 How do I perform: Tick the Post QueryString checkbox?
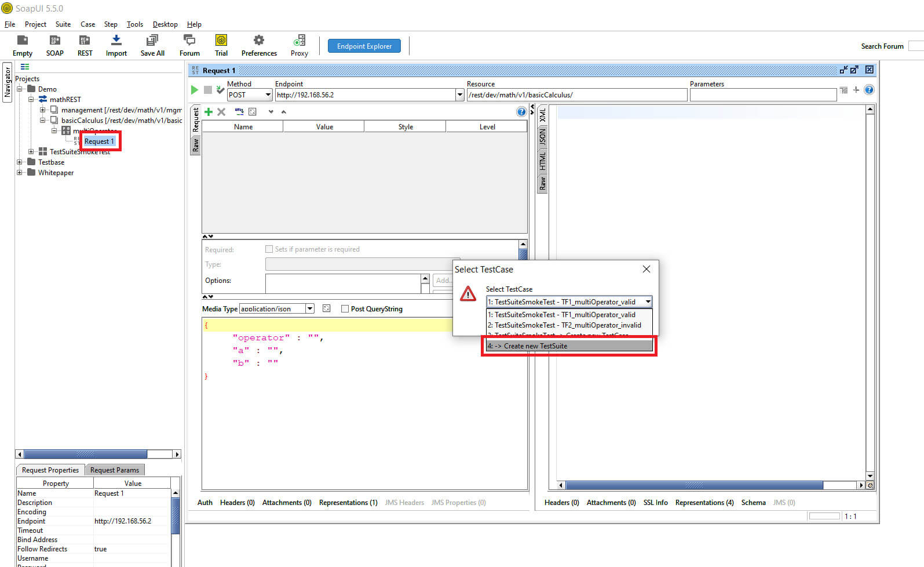point(345,309)
